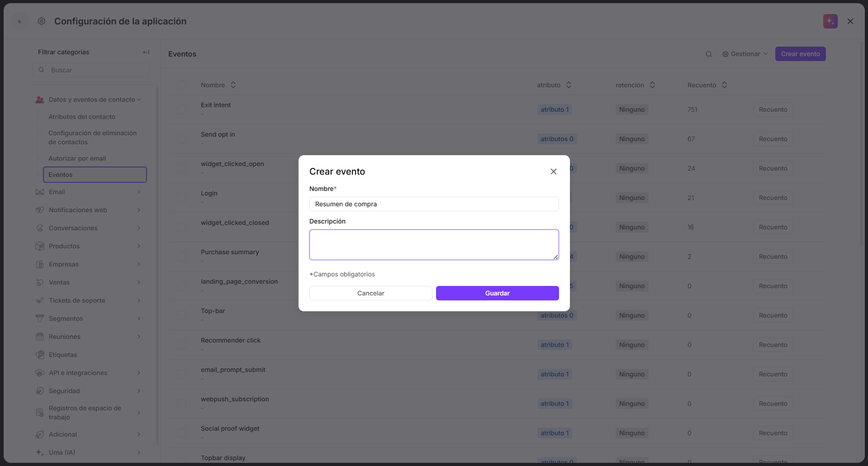The width and height of the screenshot is (868, 466).
Task: Collapse the category filter sidebar icon
Action: [146, 52]
